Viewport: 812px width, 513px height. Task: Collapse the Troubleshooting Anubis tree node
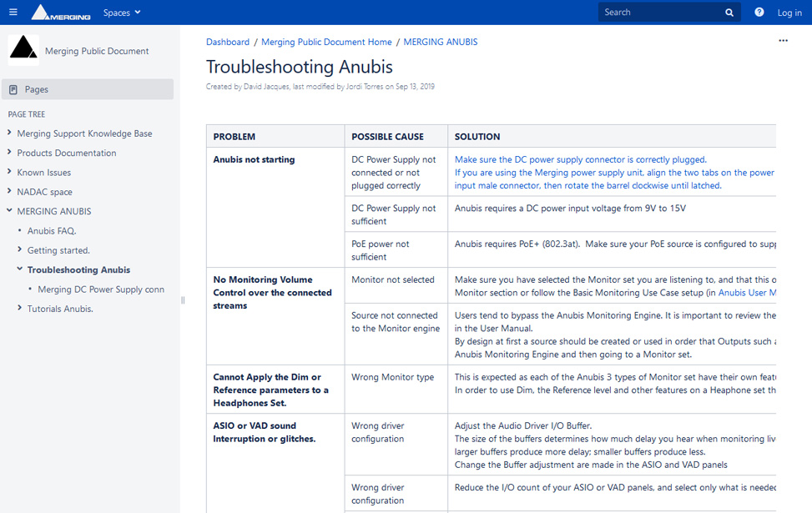[x=20, y=269]
